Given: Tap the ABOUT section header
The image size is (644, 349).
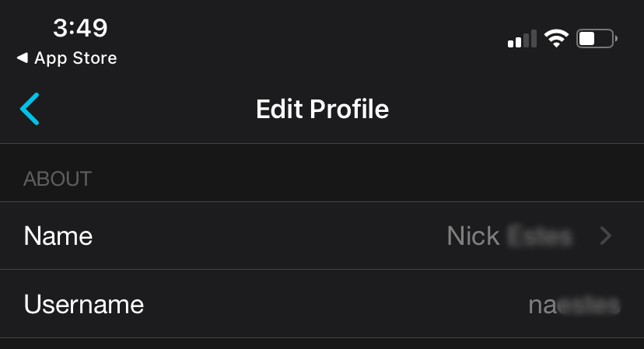Looking at the screenshot, I should click(x=58, y=179).
